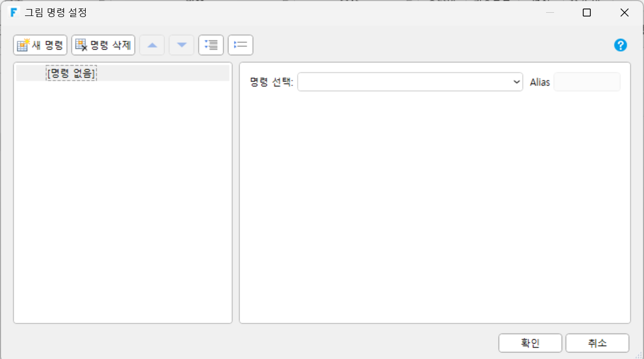Click the 명령 삭제 (Delete Command) button
The height and width of the screenshot is (359, 644).
click(103, 45)
